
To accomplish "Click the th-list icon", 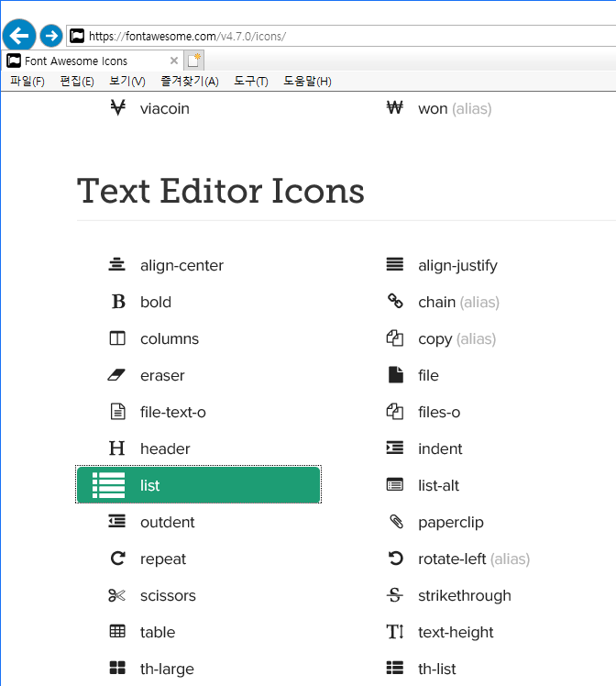I will (x=395, y=668).
